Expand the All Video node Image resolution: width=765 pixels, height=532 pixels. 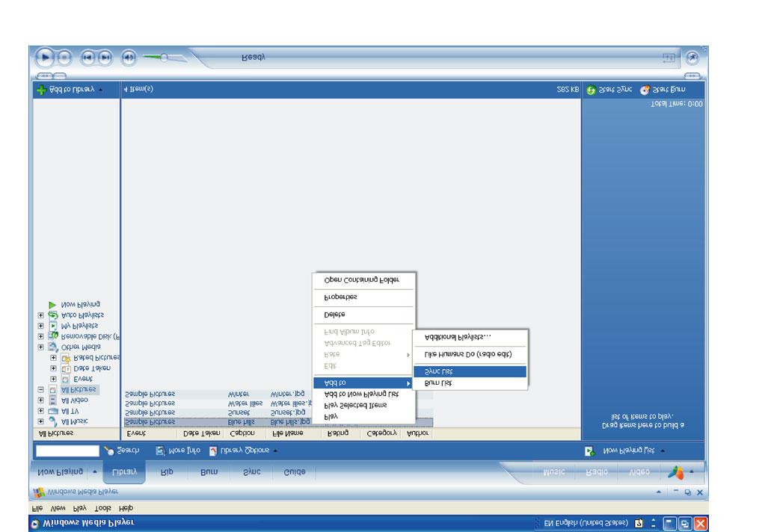(x=41, y=400)
